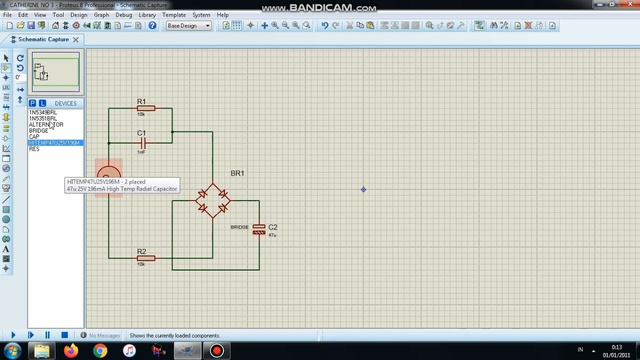Viewport: 640px width, 360px height.
Task: Click the Rotate Anti-Clockwise button
Action: click(x=20, y=68)
